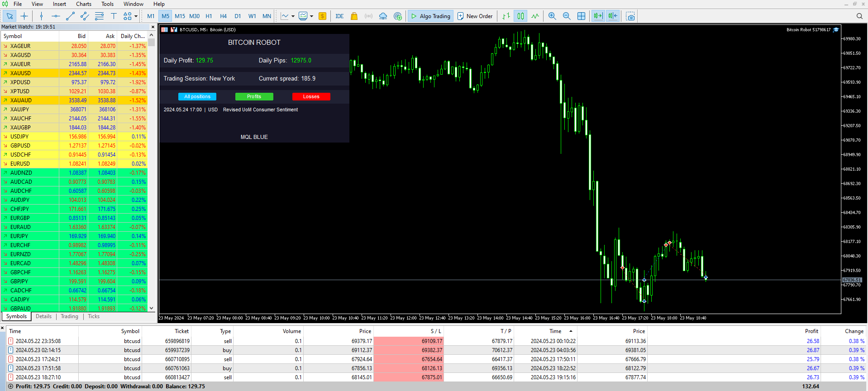
Task: Tile chart windows with grid icon
Action: pyautogui.click(x=581, y=16)
